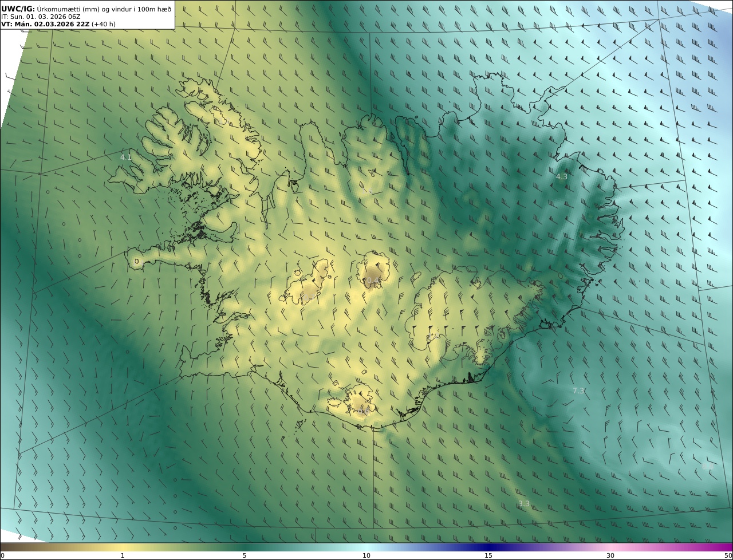
Task: Click the initial time 'IT: Sun. 01. 03. 2026 06Z'
Action: pos(41,17)
